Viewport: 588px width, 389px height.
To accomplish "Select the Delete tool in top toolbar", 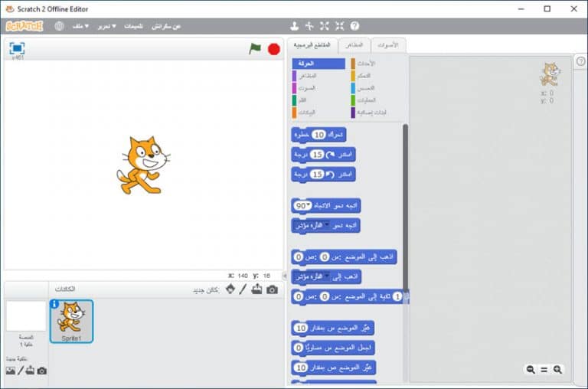I will 309,26.
